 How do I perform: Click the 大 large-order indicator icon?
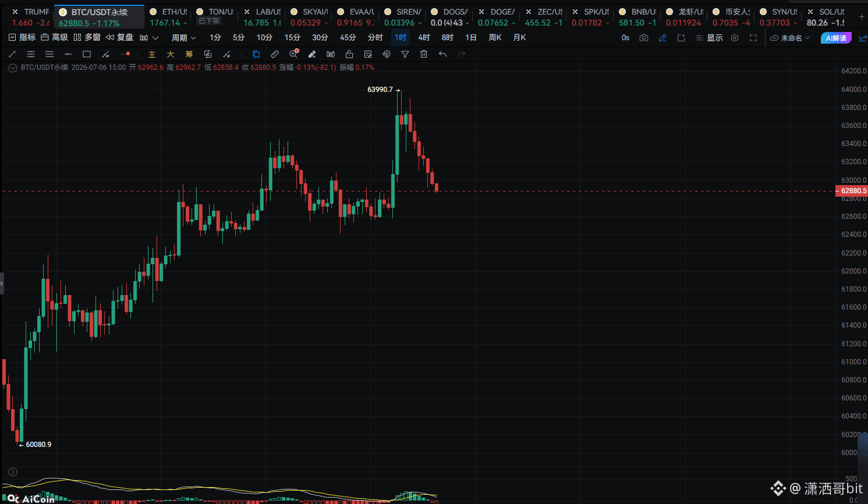(171, 54)
